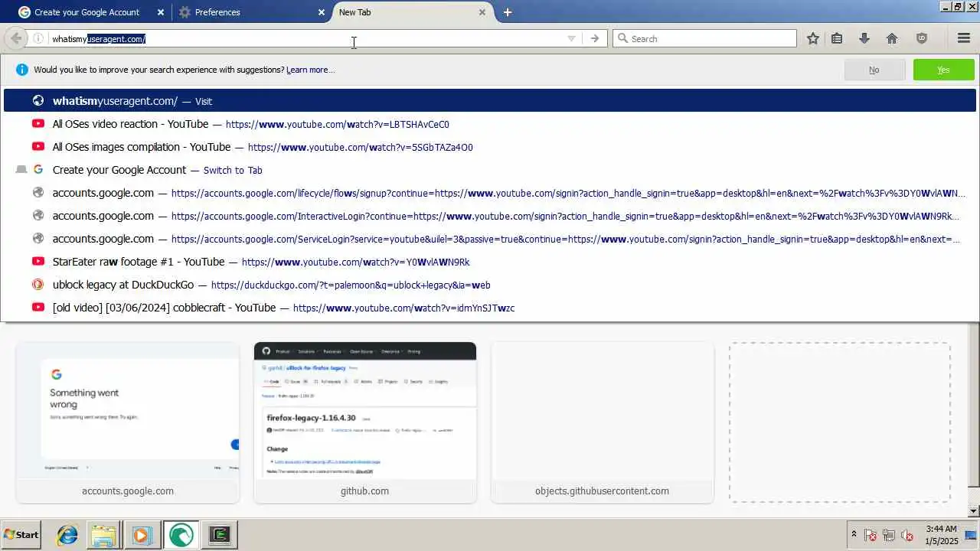
Task: Click the page scrollbar down arrow
Action: (974, 510)
